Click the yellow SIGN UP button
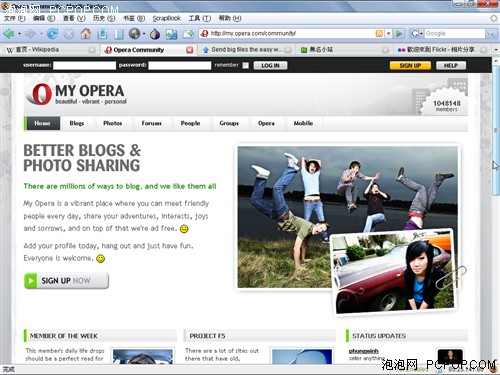The width and height of the screenshot is (500, 375). coord(410,65)
